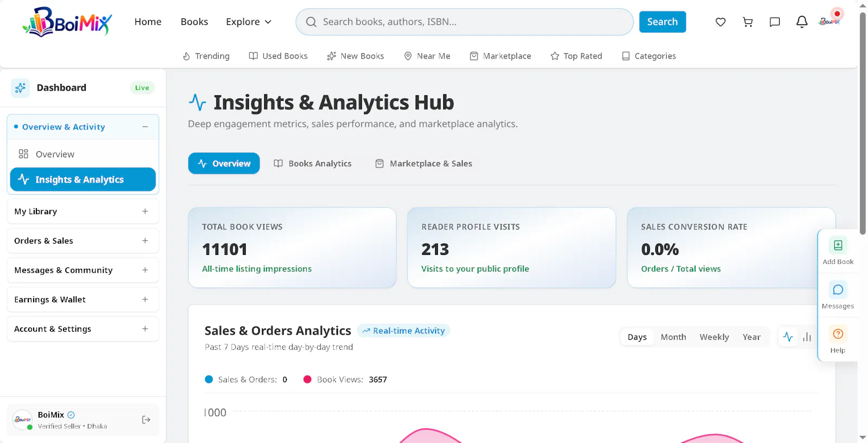Click the pink Book Views legend dot
868x443 pixels.
coord(307,380)
